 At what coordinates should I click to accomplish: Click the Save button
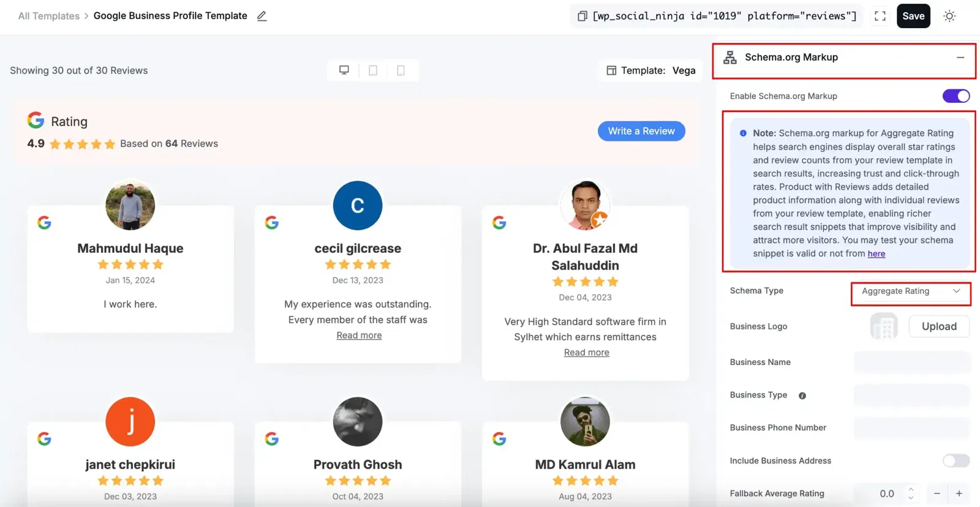point(913,16)
